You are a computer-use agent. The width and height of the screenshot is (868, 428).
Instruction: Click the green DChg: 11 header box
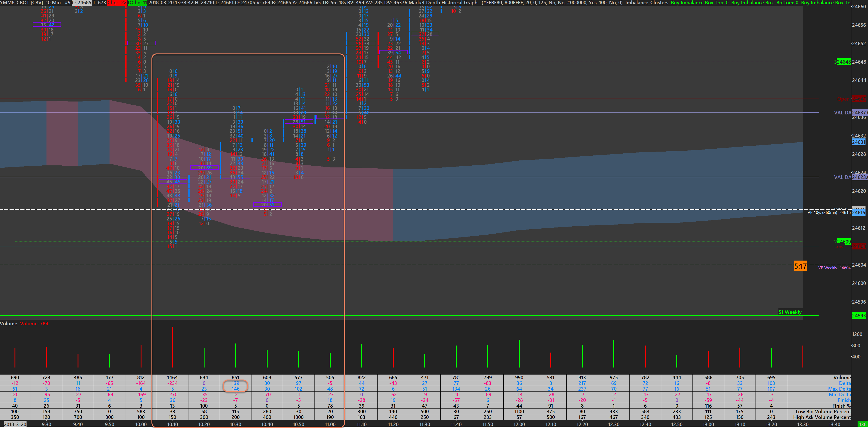pyautogui.click(x=137, y=3)
